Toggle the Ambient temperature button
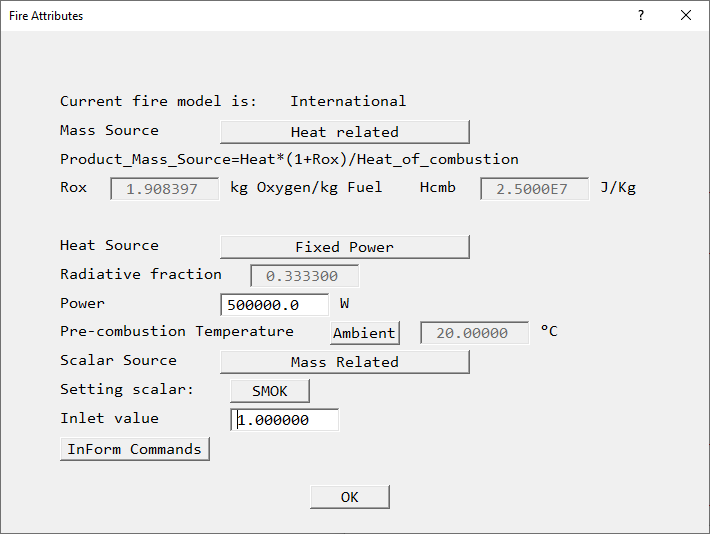The width and height of the screenshot is (710, 534). pos(365,333)
